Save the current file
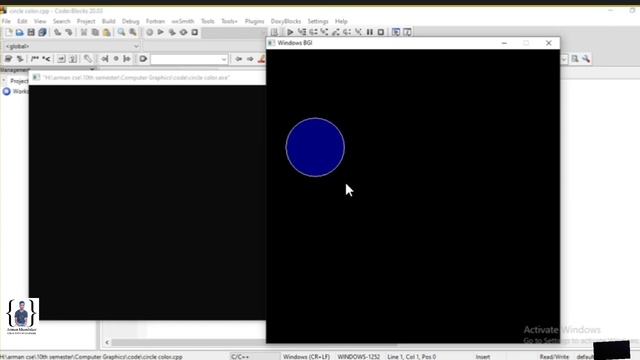Image resolution: width=640 pixels, height=360 pixels. coord(31,32)
